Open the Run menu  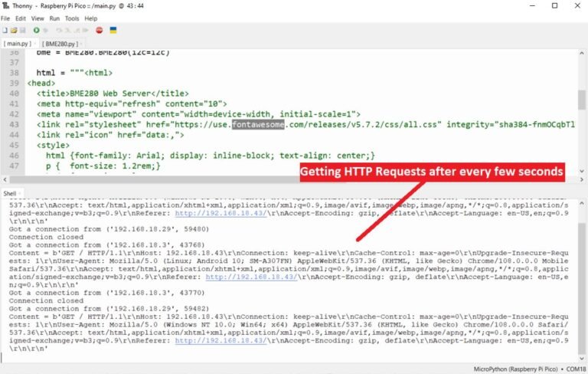pyautogui.click(x=54, y=18)
